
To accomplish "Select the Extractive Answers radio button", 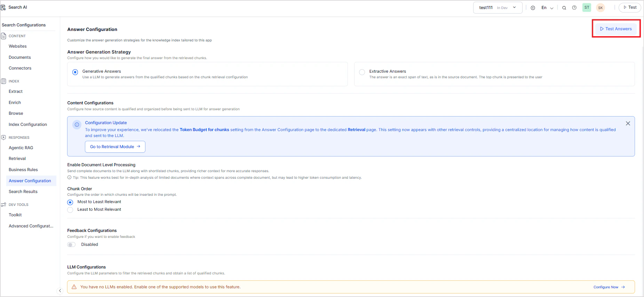I will (x=362, y=72).
